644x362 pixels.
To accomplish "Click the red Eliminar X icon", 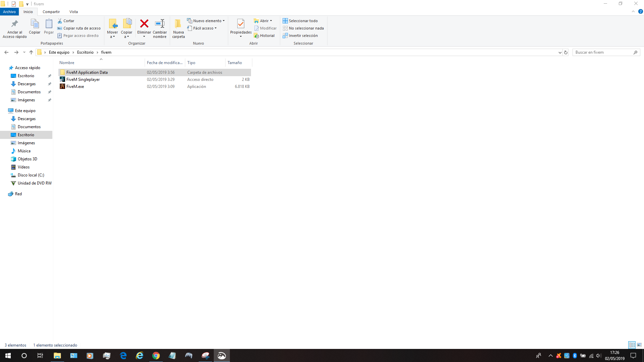I will pyautogui.click(x=144, y=23).
